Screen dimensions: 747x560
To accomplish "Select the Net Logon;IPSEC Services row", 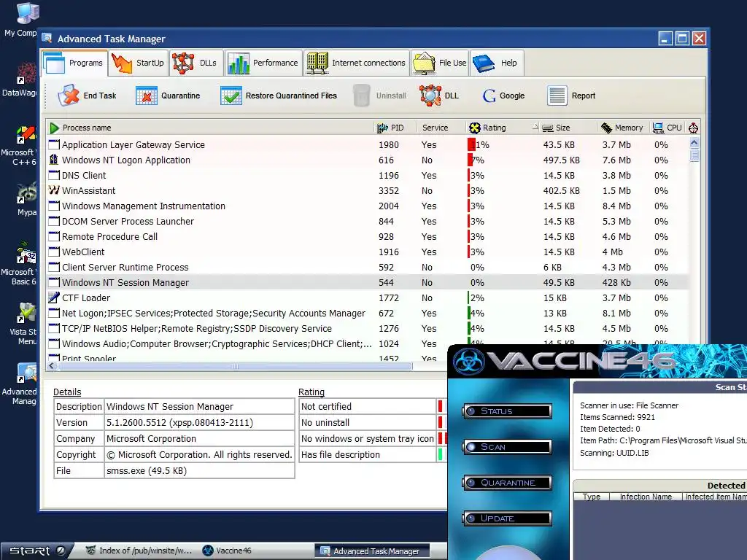I will pyautogui.click(x=367, y=313).
